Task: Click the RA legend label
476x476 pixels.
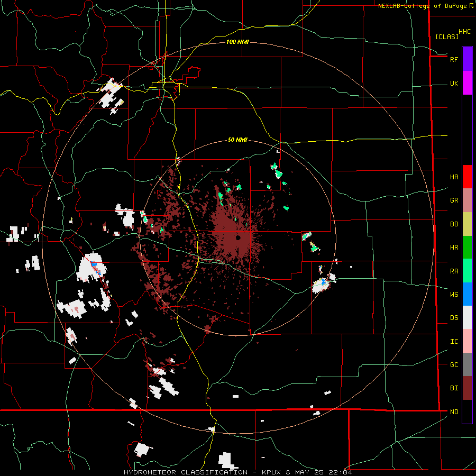Action: tap(454, 271)
